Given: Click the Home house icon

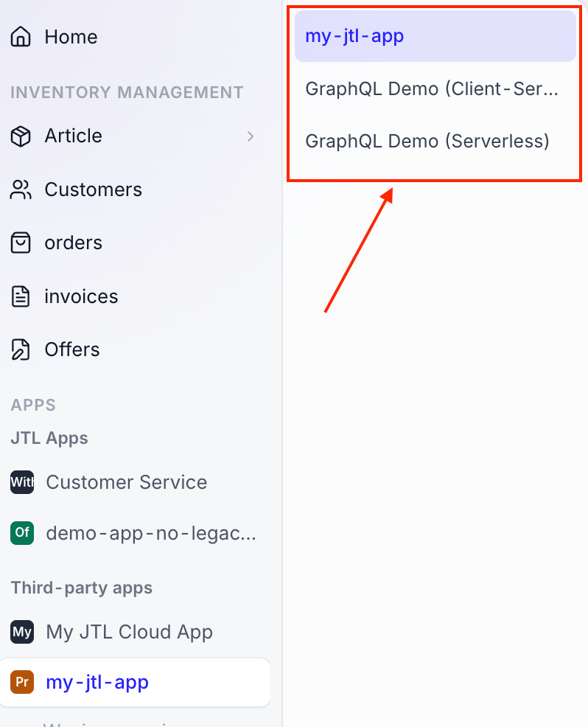Looking at the screenshot, I should point(21,37).
